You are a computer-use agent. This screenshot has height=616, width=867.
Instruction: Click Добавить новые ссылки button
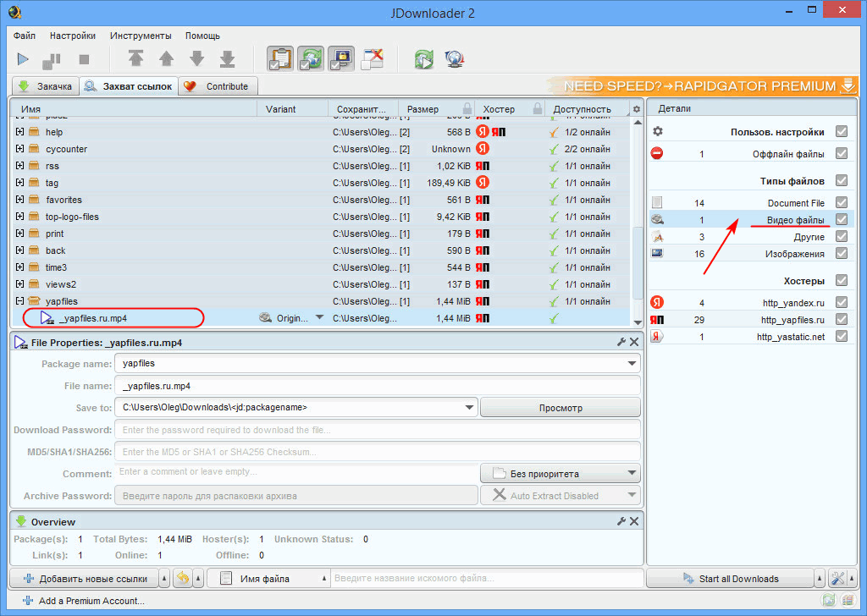coord(85,579)
